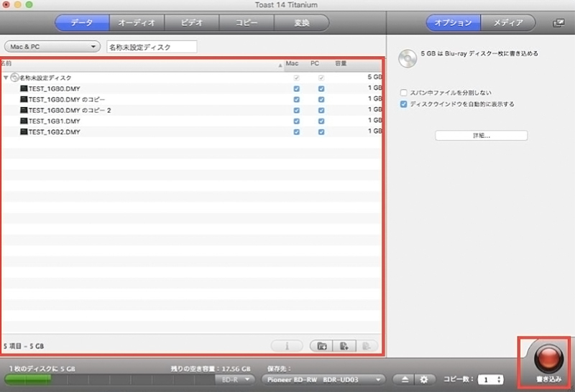This screenshot has height=392, width=575.
Task: Switch to the ビデオ tab
Action: 192,23
